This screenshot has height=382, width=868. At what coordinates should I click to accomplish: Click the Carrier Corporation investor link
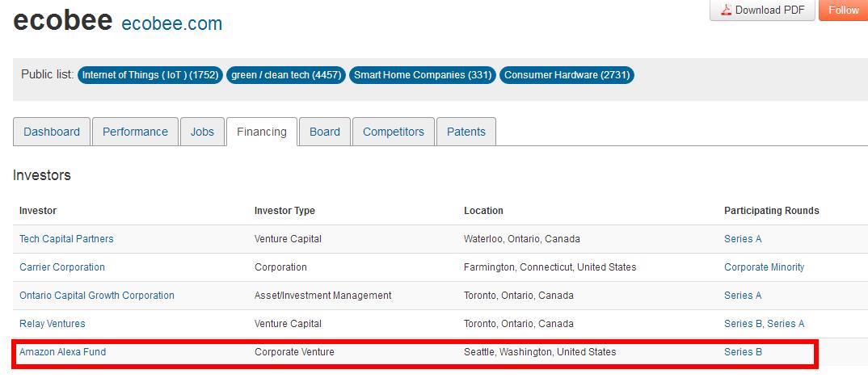click(62, 267)
